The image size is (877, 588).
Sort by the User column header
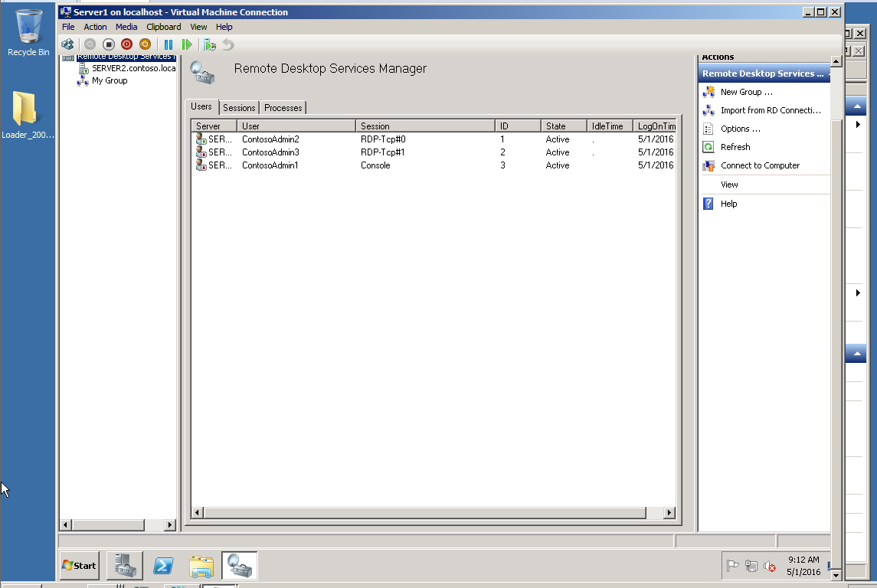(x=296, y=126)
